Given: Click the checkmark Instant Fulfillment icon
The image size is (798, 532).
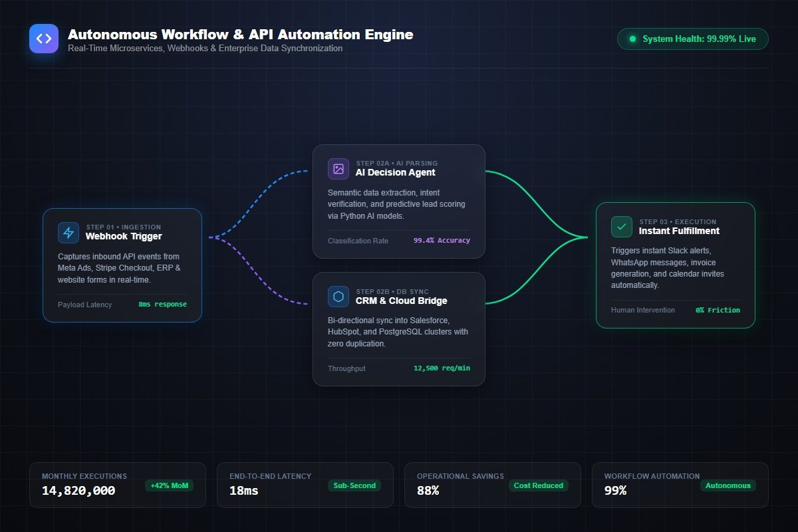Looking at the screenshot, I should tap(622, 227).
